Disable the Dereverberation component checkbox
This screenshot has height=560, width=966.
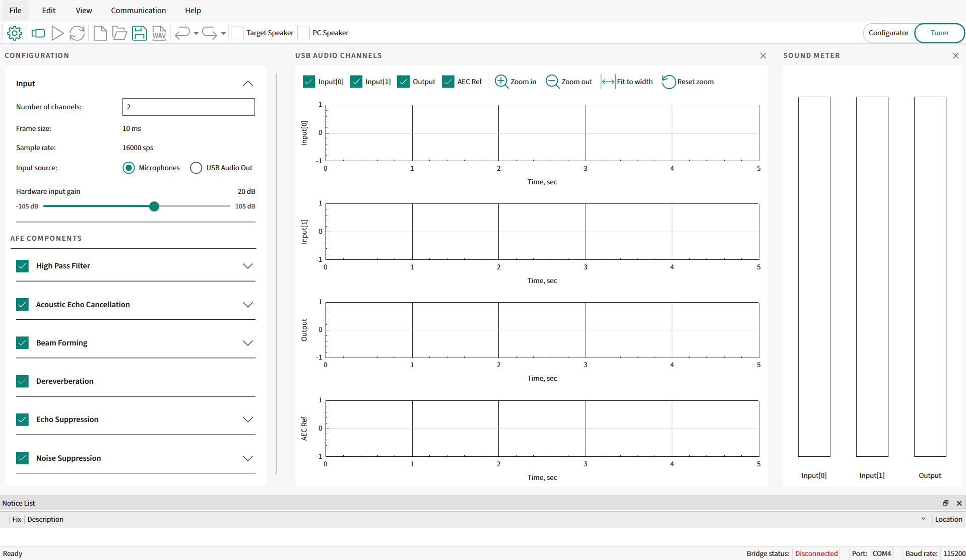(x=22, y=381)
